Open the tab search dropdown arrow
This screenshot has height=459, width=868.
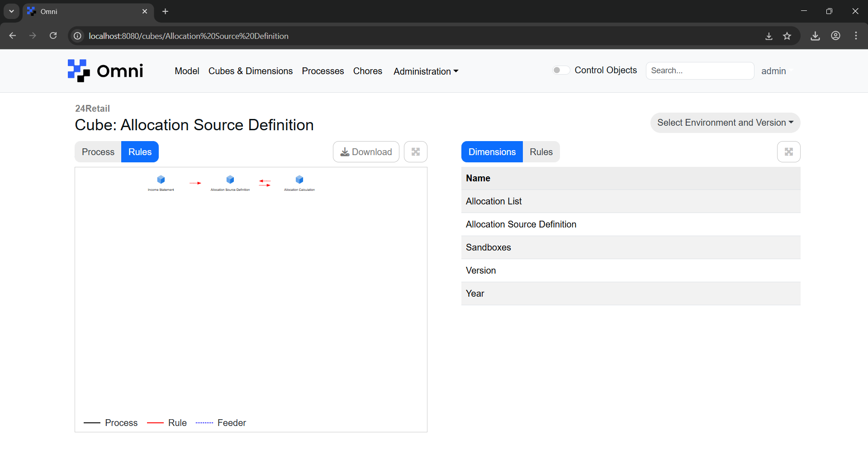pos(11,11)
